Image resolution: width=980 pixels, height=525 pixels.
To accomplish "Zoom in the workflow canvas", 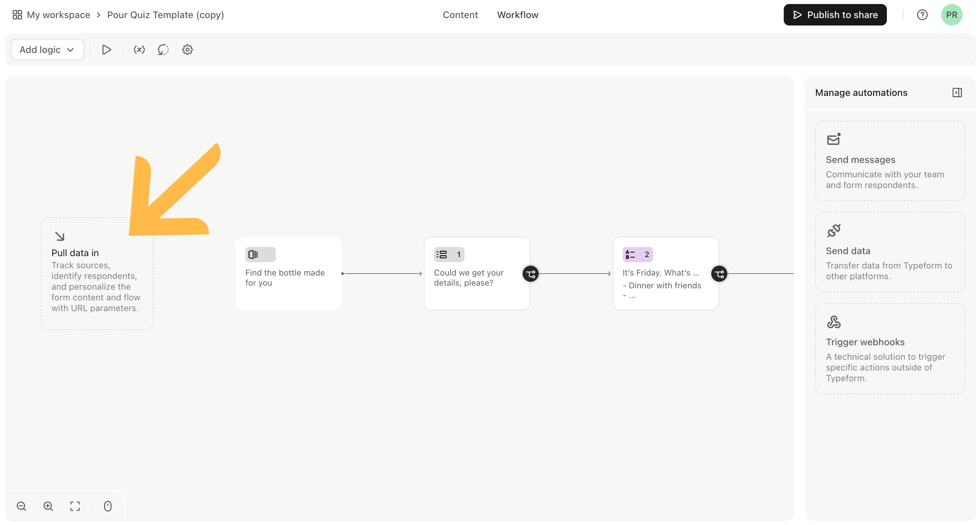I will (48, 506).
